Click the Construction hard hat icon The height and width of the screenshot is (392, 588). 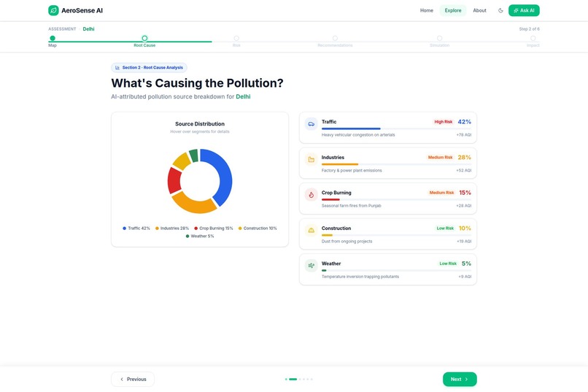[x=312, y=231]
